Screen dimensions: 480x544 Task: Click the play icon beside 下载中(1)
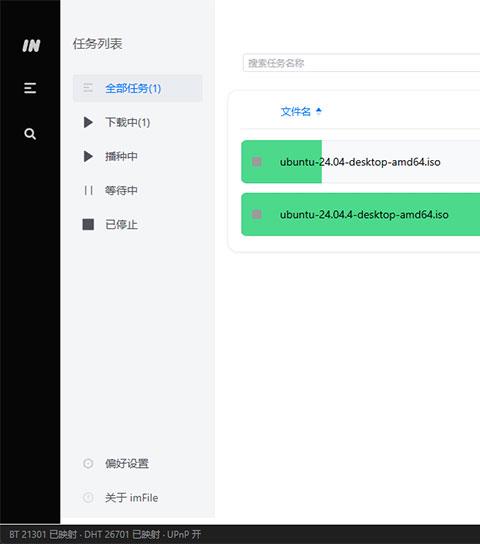coord(88,122)
